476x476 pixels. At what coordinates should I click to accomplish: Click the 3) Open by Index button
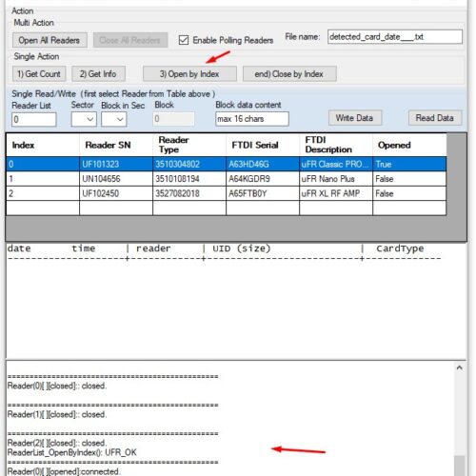click(x=189, y=74)
